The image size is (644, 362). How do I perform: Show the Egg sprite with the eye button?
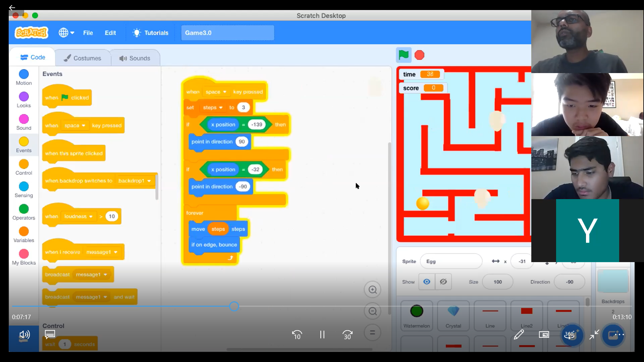[x=427, y=282]
